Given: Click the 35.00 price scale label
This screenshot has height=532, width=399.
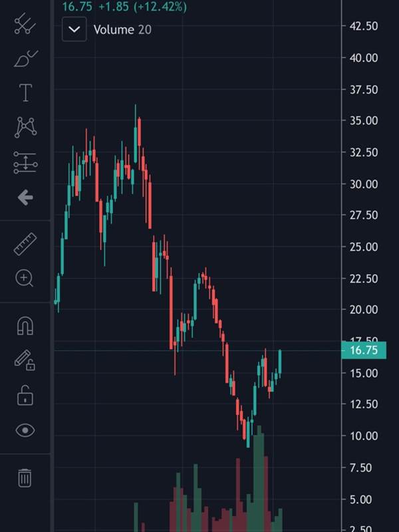Looking at the screenshot, I should pos(364,120).
